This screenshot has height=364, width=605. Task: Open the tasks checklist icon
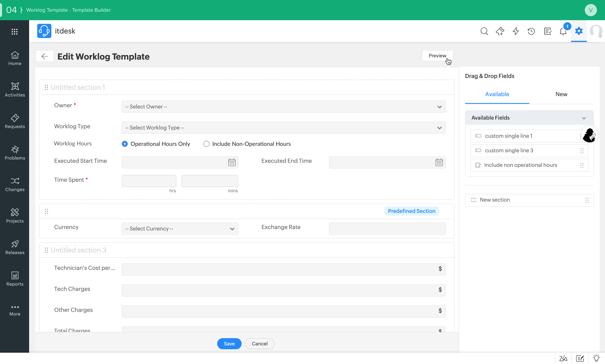(548, 31)
